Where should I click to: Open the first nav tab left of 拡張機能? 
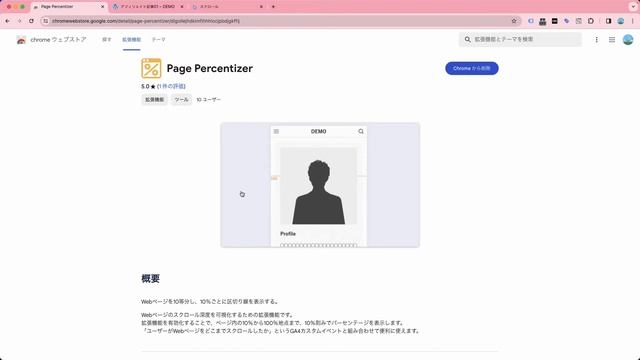point(107,40)
